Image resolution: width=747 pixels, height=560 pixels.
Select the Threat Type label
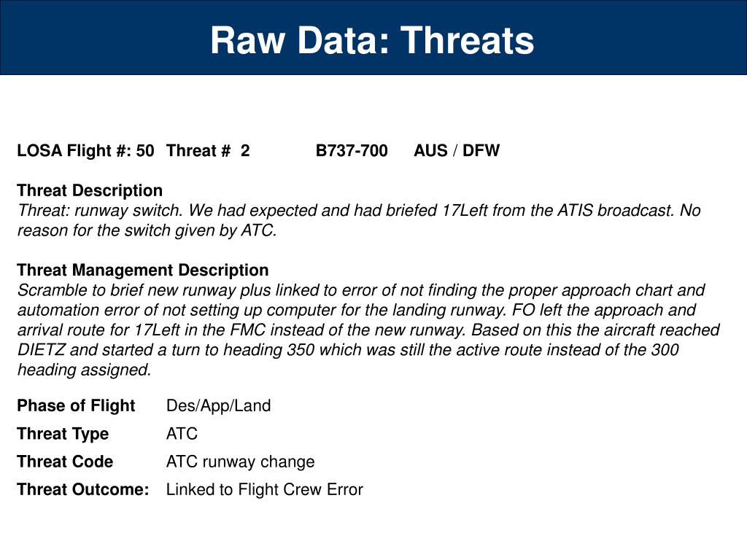(63, 434)
